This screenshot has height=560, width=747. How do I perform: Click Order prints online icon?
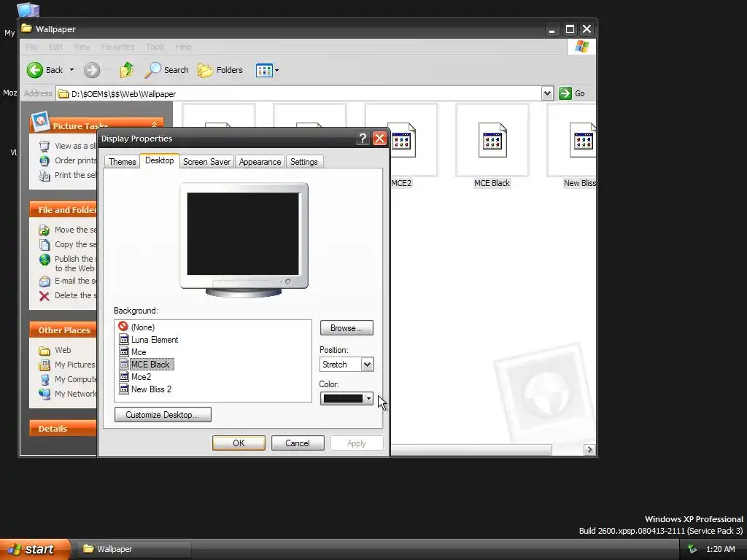pyautogui.click(x=44, y=160)
